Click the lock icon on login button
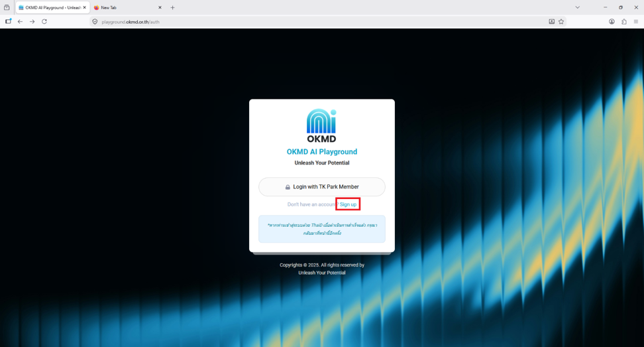 click(x=288, y=187)
